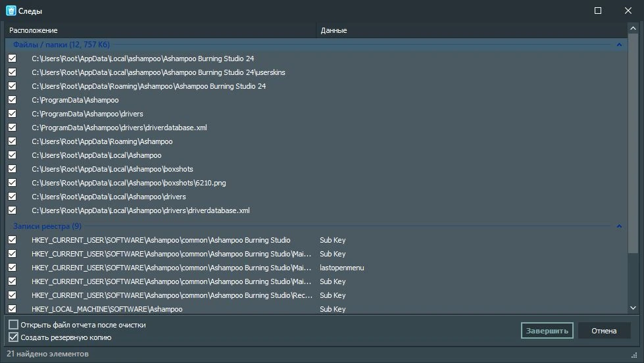This screenshot has width=644, height=363.
Task: Disable Создать резервную копию option
Action: pos(14,337)
